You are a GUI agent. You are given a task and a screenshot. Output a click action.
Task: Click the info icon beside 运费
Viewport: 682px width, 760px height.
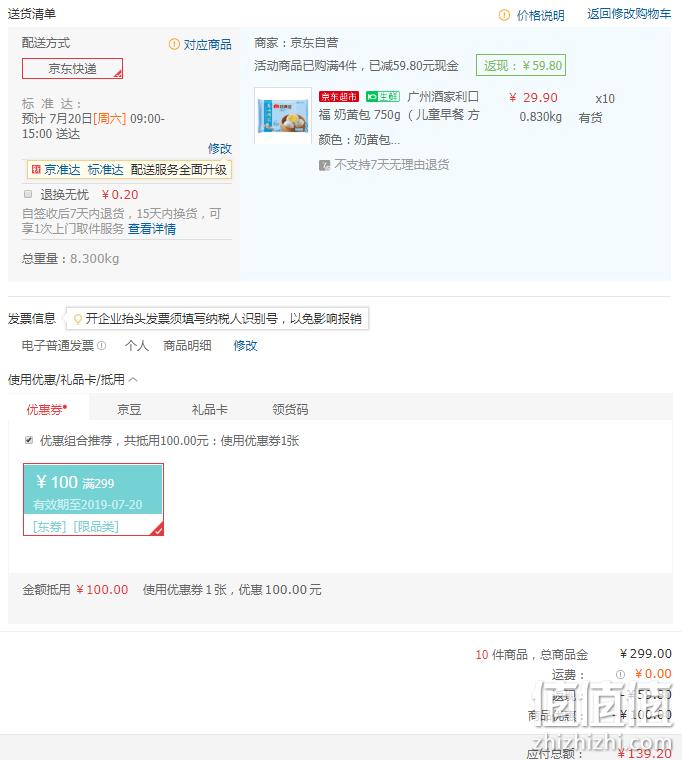(x=620, y=674)
